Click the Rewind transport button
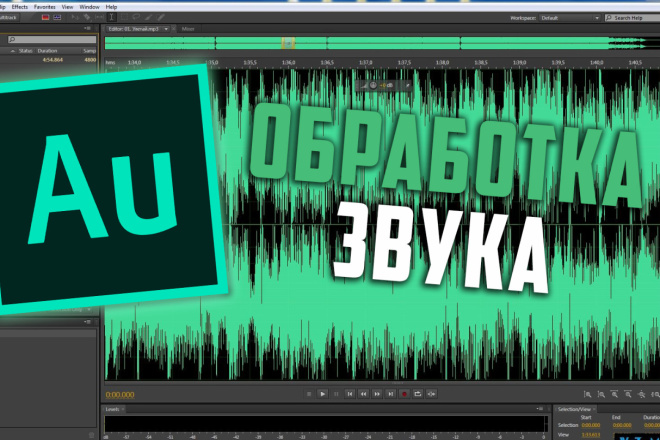Viewport: 660px width, 440px height. coord(363,394)
